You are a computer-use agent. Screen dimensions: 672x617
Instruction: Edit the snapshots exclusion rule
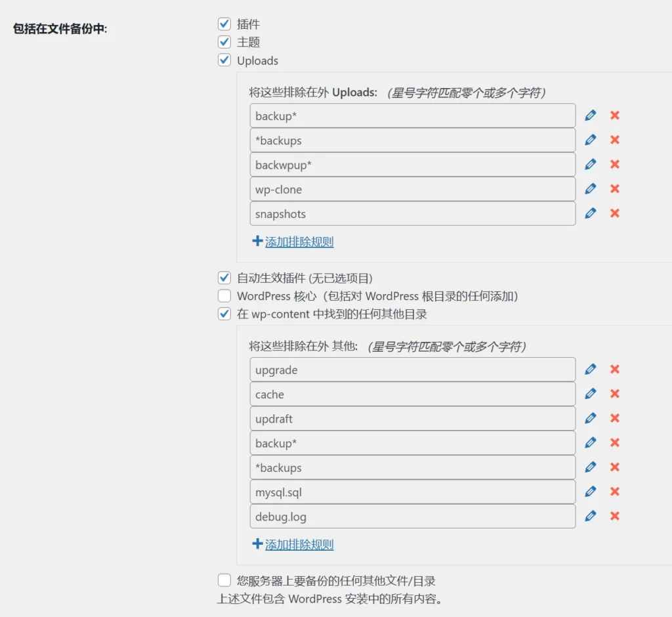[590, 213]
